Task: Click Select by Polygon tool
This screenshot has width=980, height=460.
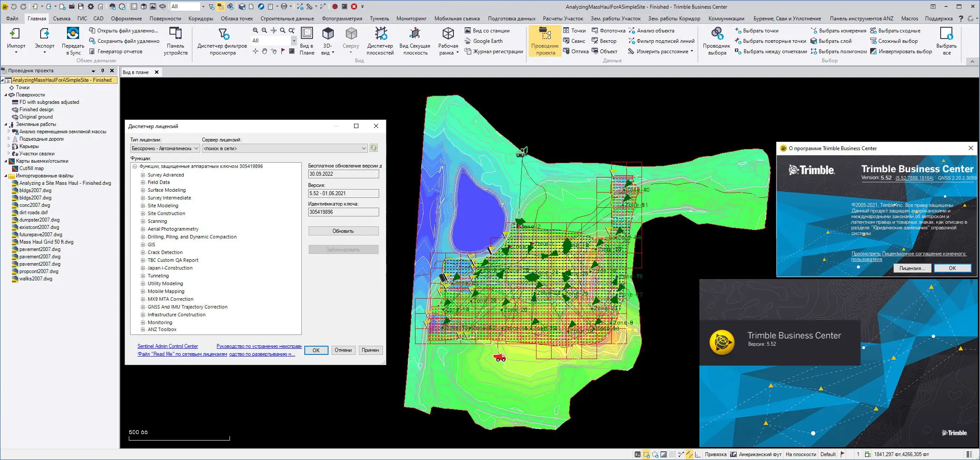Action: tap(838, 51)
